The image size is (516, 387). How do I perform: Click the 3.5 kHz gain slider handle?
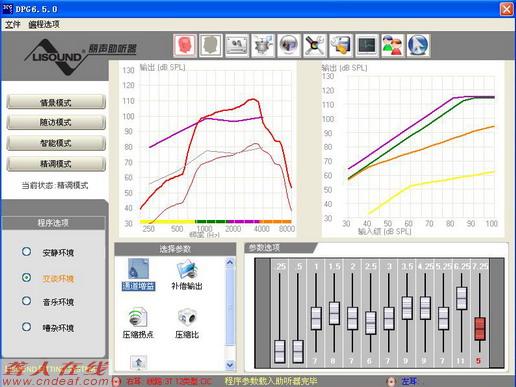click(407, 308)
